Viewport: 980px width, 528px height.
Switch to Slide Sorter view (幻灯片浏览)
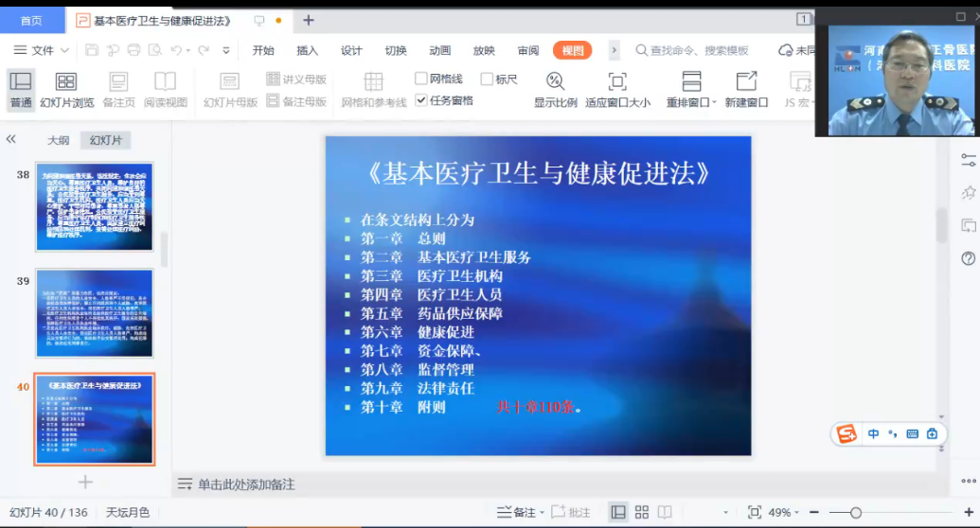coord(66,90)
